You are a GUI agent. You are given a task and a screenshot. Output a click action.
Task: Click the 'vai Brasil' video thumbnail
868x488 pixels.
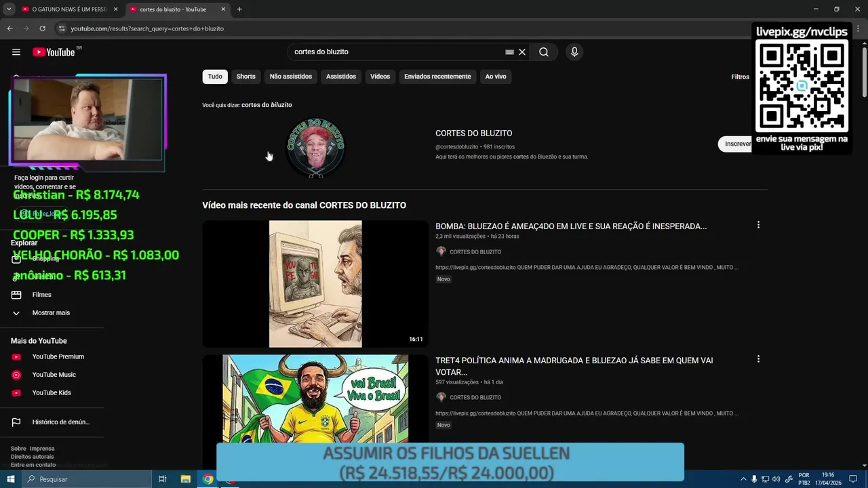[x=315, y=398]
